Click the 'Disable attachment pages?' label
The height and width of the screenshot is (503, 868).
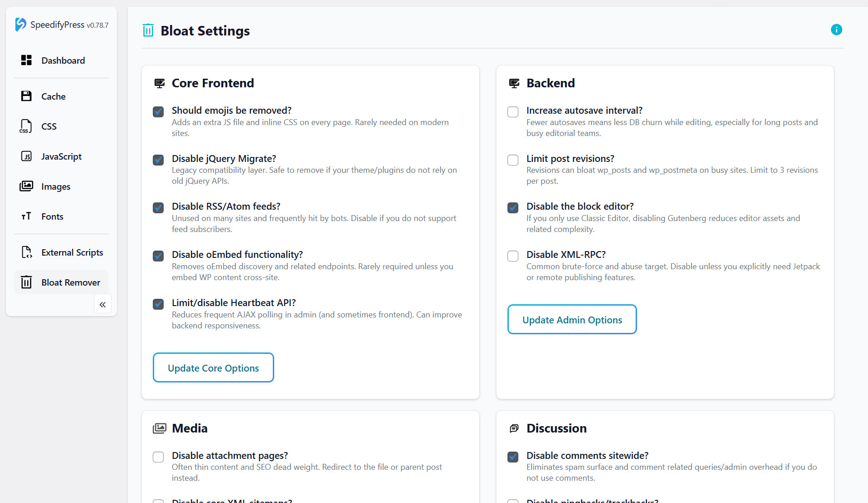[x=230, y=455]
